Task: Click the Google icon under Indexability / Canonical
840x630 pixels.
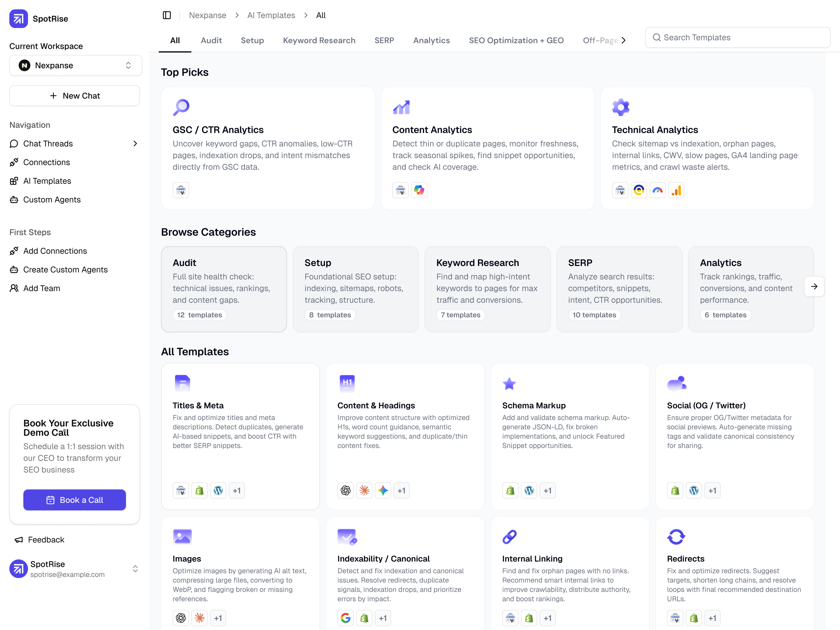Action: [346, 618]
